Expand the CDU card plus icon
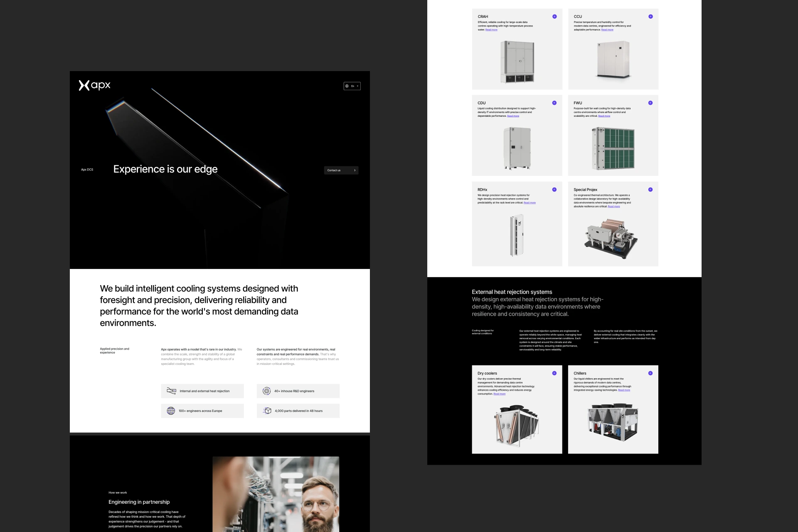This screenshot has height=532, width=798. click(554, 103)
